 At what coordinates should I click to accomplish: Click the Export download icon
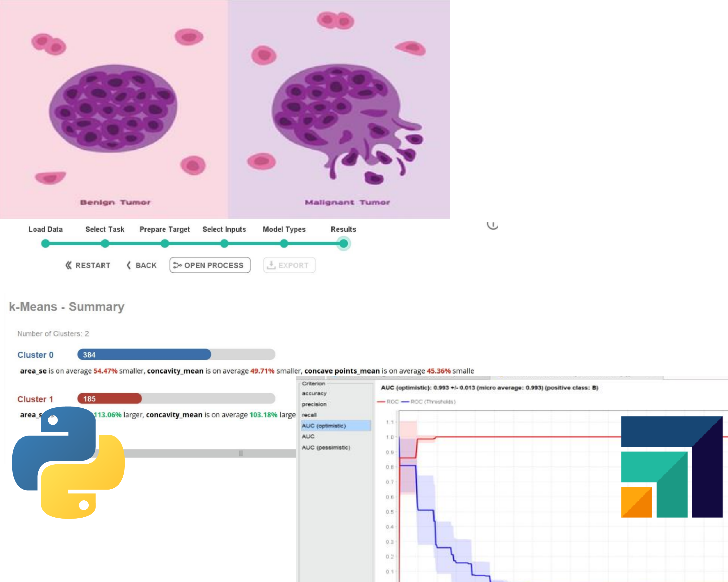coord(271,265)
